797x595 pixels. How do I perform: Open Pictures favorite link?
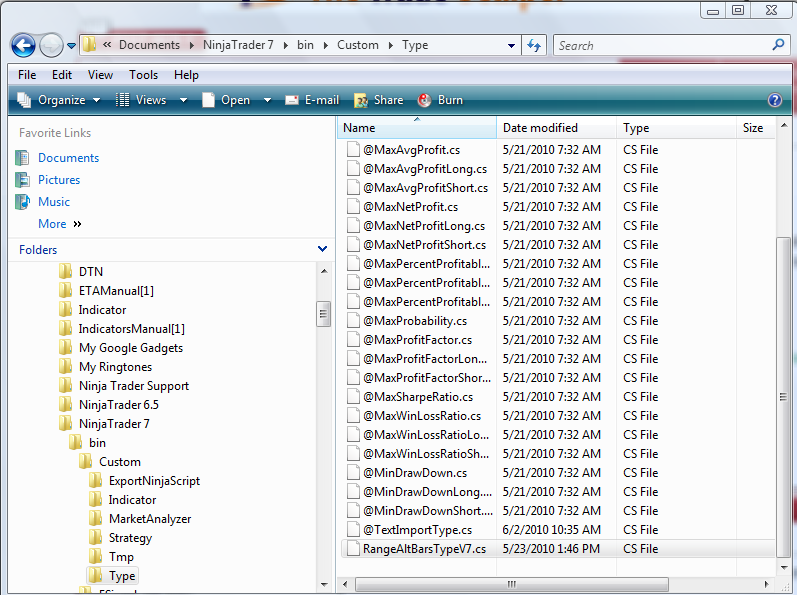click(59, 180)
